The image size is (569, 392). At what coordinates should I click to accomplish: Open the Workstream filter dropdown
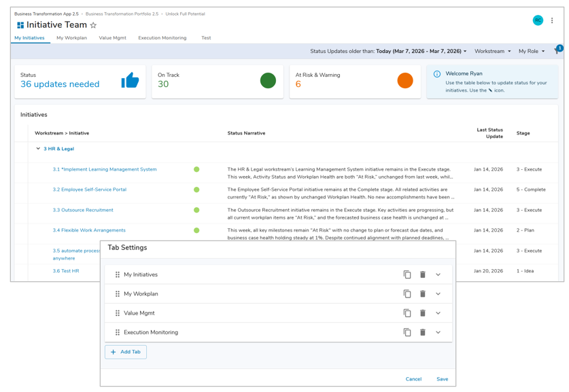[492, 51]
